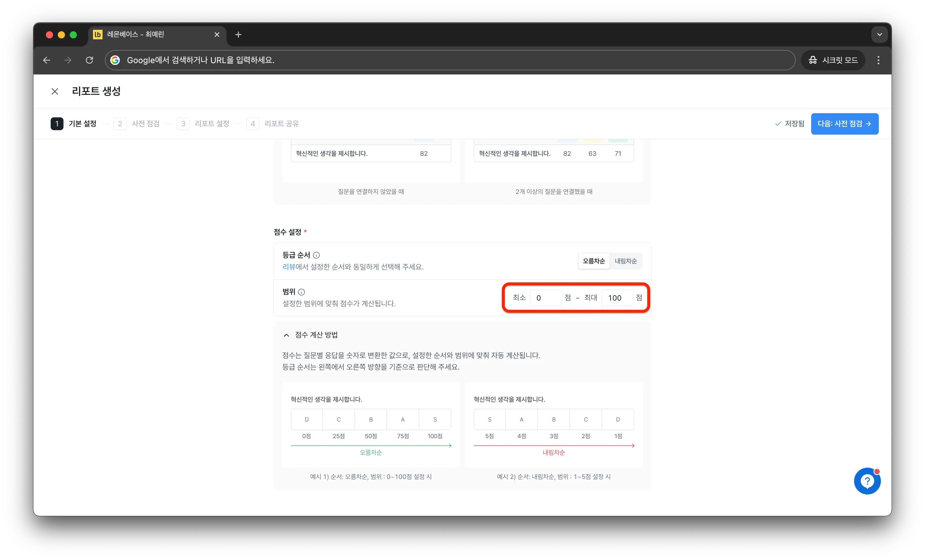Click the green 오름차순 arrow label
The image size is (925, 560).
[x=370, y=453]
